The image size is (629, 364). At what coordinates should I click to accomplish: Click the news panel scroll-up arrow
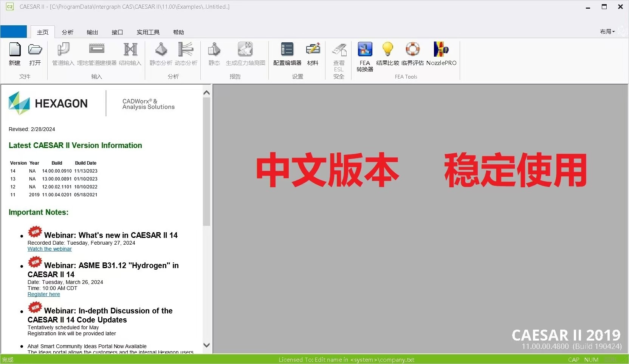coord(206,93)
